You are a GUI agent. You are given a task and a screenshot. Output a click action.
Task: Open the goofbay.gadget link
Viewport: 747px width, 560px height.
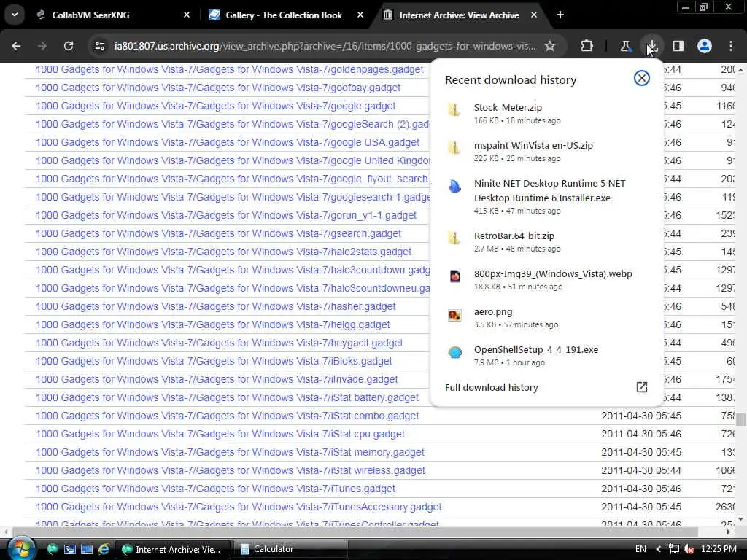(217, 87)
